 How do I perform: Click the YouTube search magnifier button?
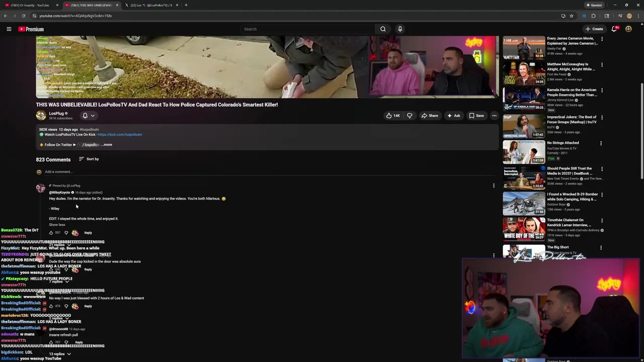(383, 29)
